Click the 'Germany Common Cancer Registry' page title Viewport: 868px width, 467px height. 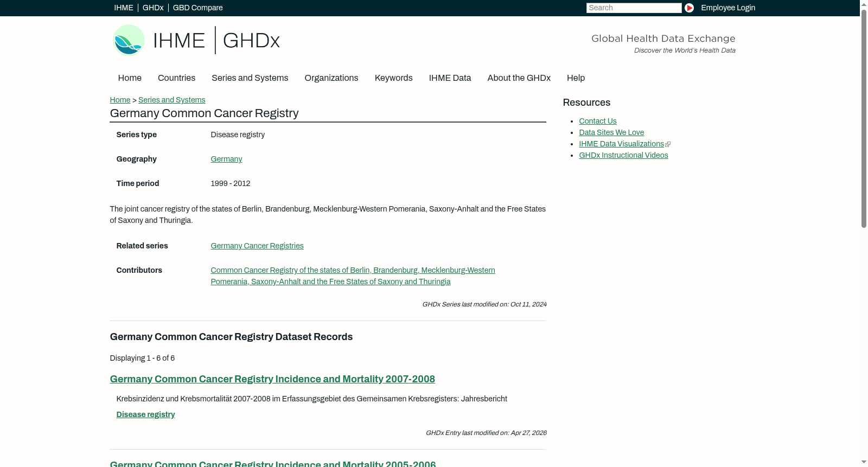[204, 113]
